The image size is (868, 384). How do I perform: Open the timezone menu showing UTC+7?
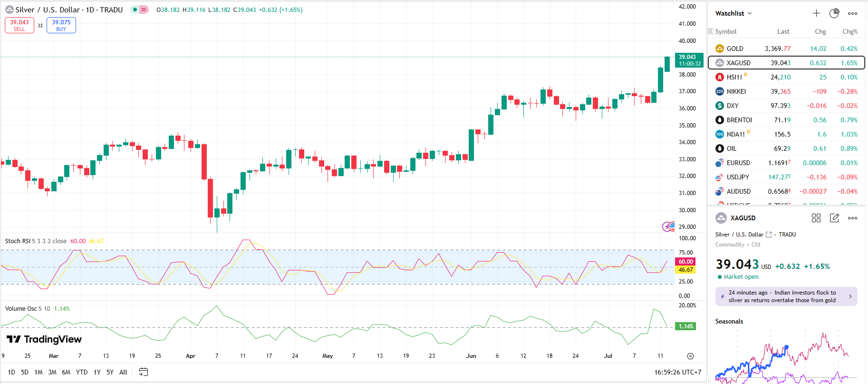click(x=677, y=372)
